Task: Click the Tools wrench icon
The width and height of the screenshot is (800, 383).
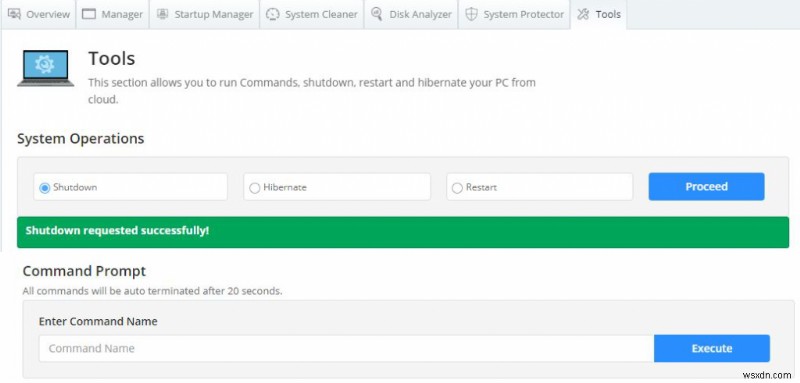Action: pyautogui.click(x=583, y=14)
